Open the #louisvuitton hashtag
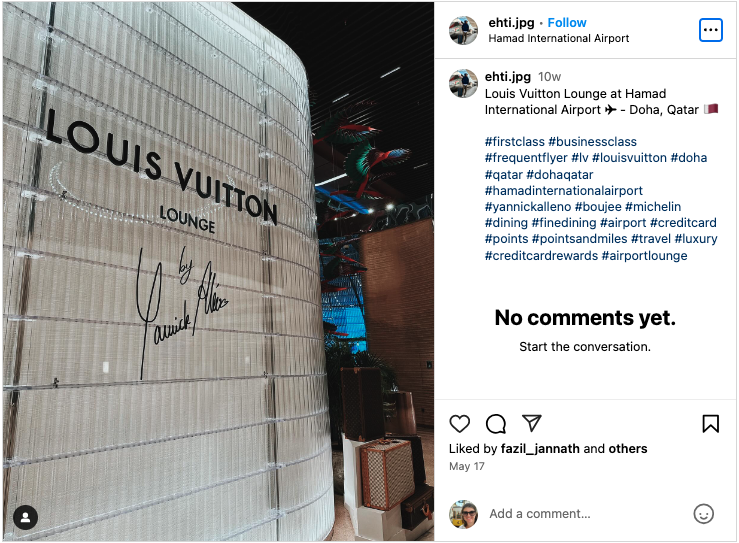Screen dimensions: 739x543 click(x=629, y=157)
